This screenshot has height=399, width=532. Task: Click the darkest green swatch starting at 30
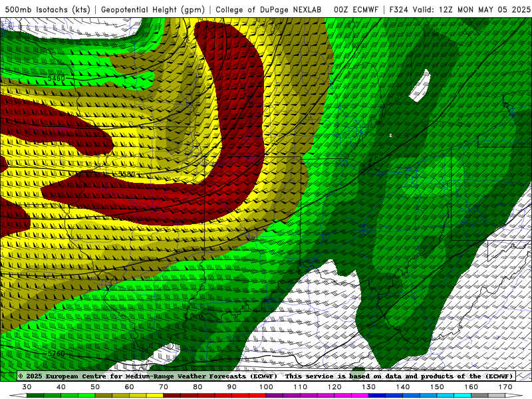coord(35,396)
